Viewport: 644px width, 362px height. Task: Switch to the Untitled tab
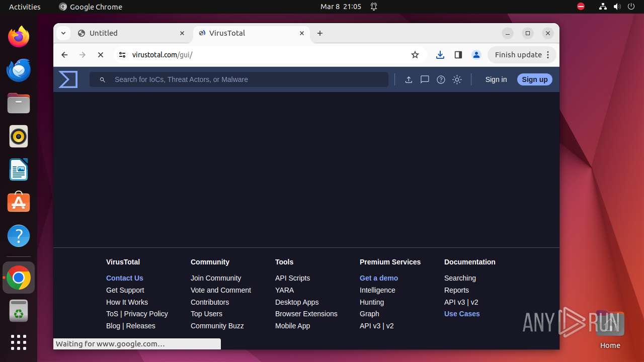(131, 33)
